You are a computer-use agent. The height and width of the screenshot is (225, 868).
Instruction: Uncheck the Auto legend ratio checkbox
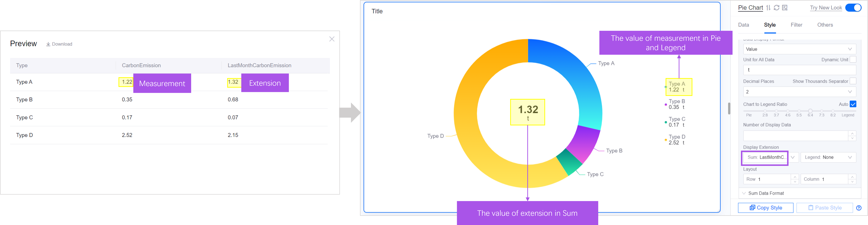pos(853,104)
